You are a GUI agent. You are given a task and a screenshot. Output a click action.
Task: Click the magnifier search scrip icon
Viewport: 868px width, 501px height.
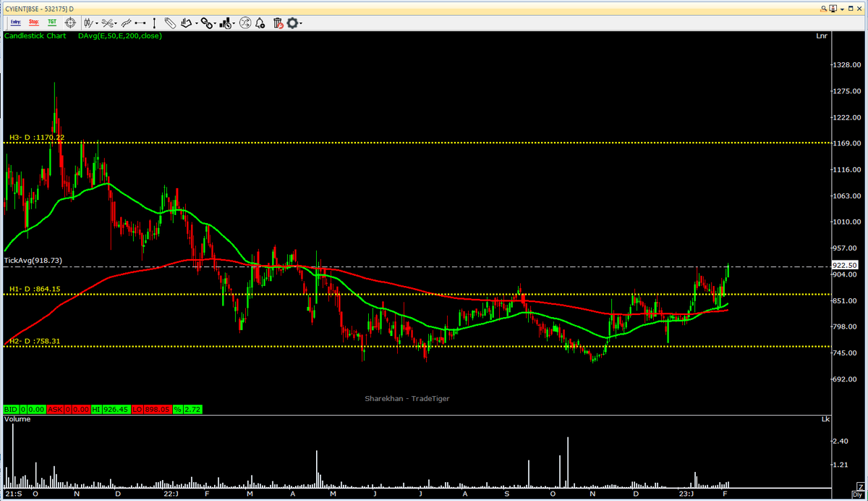coord(825,7)
